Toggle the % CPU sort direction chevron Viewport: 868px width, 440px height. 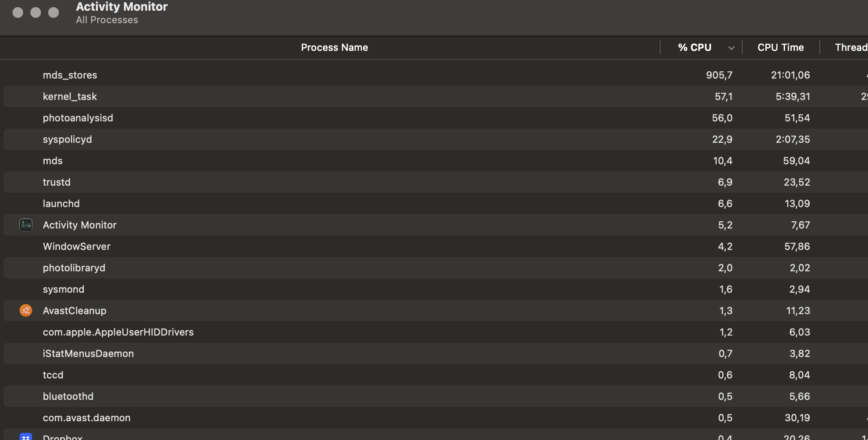pyautogui.click(x=731, y=48)
